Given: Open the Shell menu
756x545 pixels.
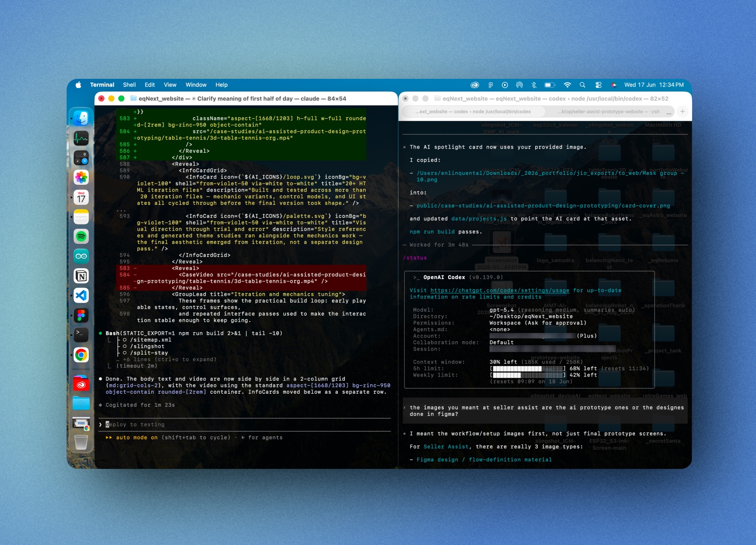Looking at the screenshot, I should click(x=129, y=85).
